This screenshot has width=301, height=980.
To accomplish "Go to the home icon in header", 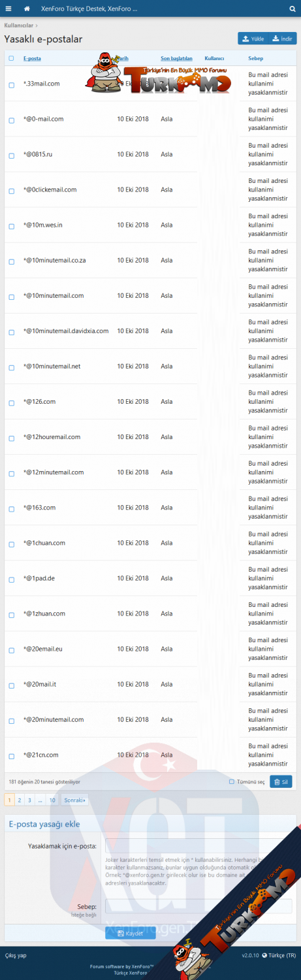I will coord(27,9).
